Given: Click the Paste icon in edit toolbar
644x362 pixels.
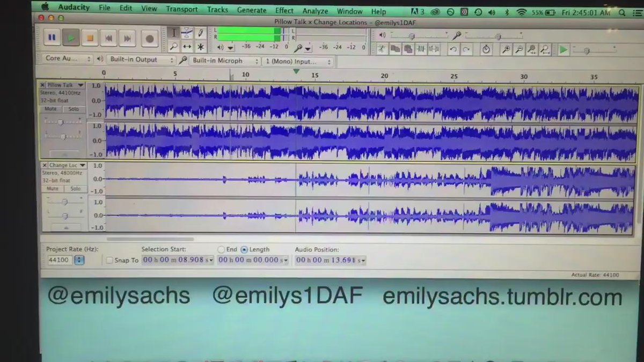Looking at the screenshot, I should [408, 49].
